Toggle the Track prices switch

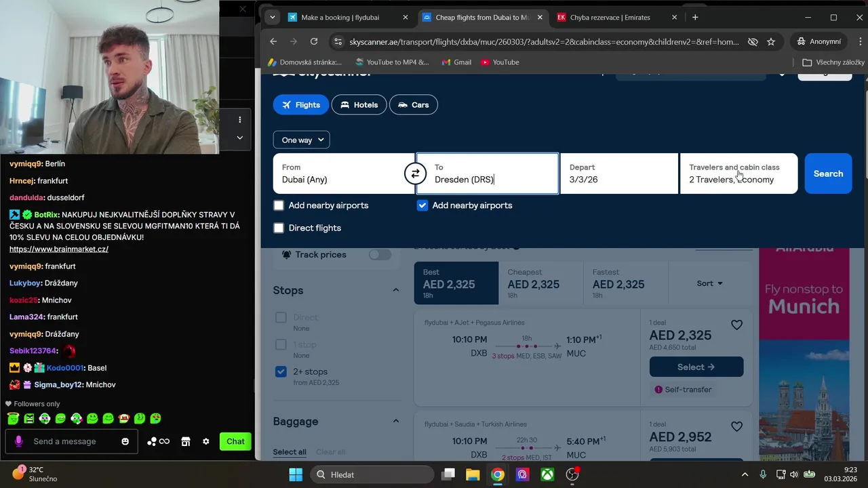click(380, 255)
